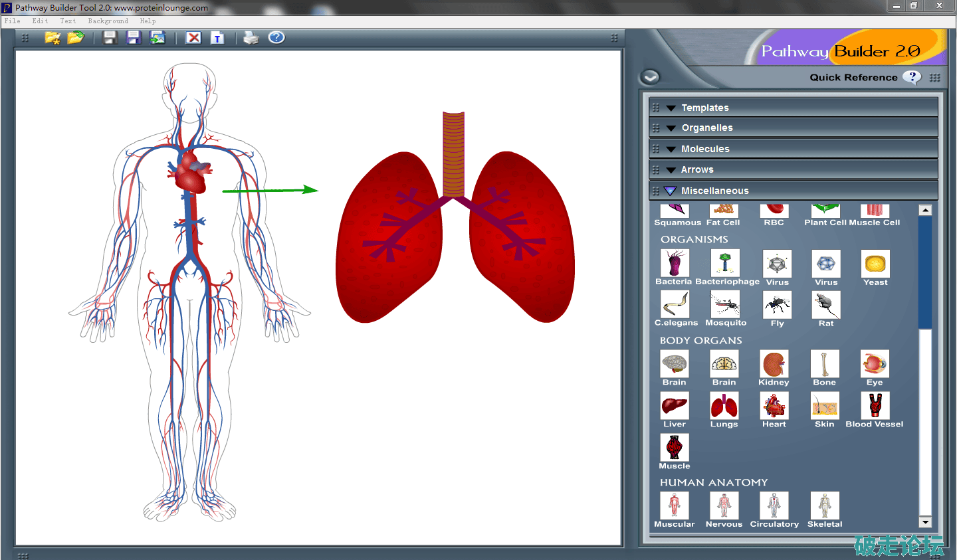Open help with blue question icon

[276, 37]
